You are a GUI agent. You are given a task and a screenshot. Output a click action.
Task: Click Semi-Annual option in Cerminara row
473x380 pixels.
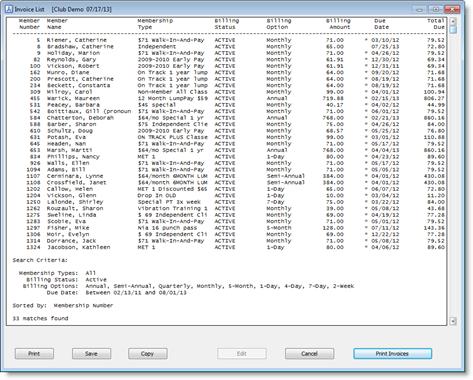pos(286,176)
